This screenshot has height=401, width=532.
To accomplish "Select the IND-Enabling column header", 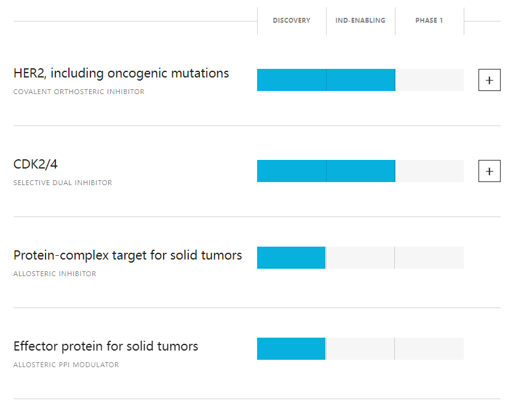I will pos(360,20).
